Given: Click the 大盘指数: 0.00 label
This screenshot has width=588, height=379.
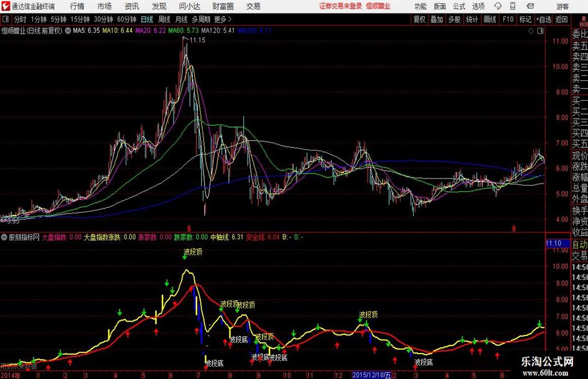Looking at the screenshot, I should coord(62,237).
